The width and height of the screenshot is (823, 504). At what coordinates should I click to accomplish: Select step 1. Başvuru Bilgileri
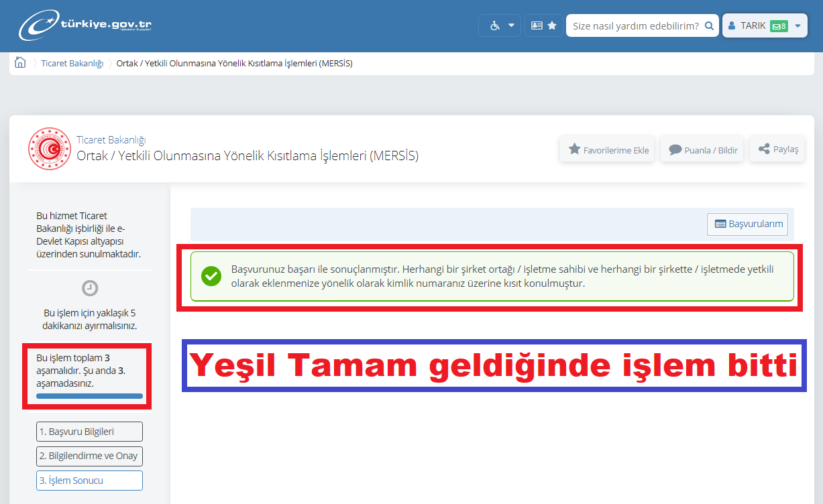89,432
